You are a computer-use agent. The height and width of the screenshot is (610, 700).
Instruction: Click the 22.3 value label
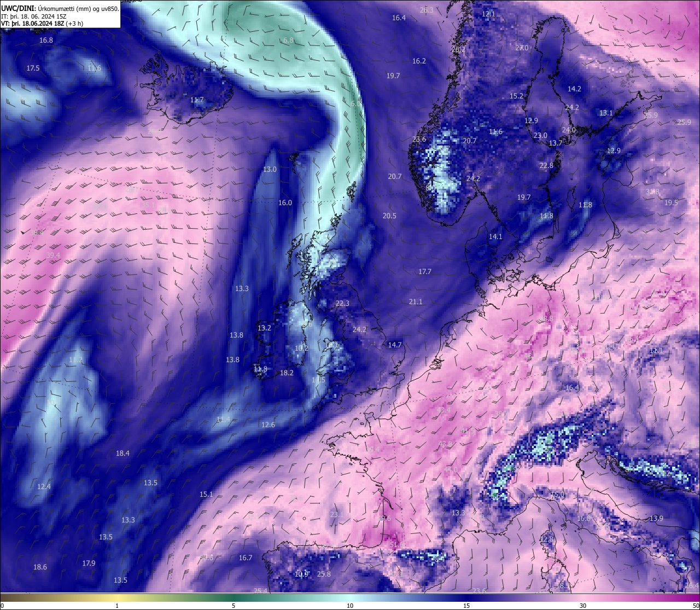tap(342, 304)
